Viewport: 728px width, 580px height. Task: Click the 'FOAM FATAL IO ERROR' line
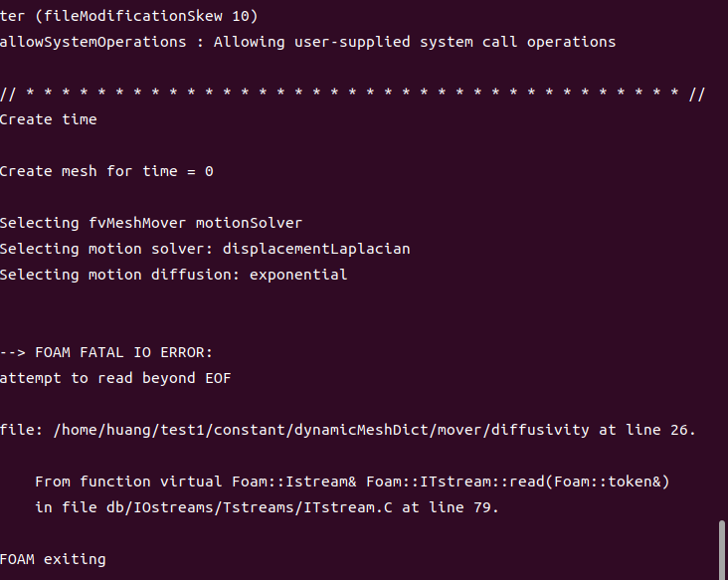click(107, 352)
